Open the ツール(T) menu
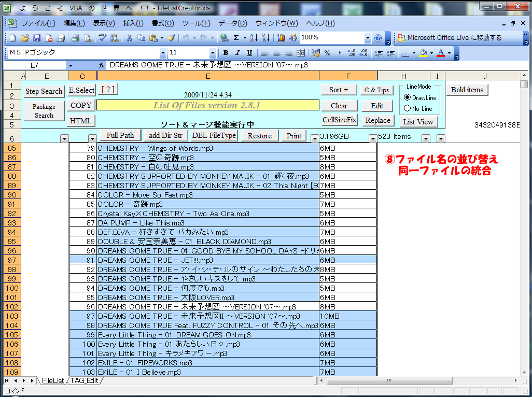This screenshot has height=397, width=532. pos(196,23)
